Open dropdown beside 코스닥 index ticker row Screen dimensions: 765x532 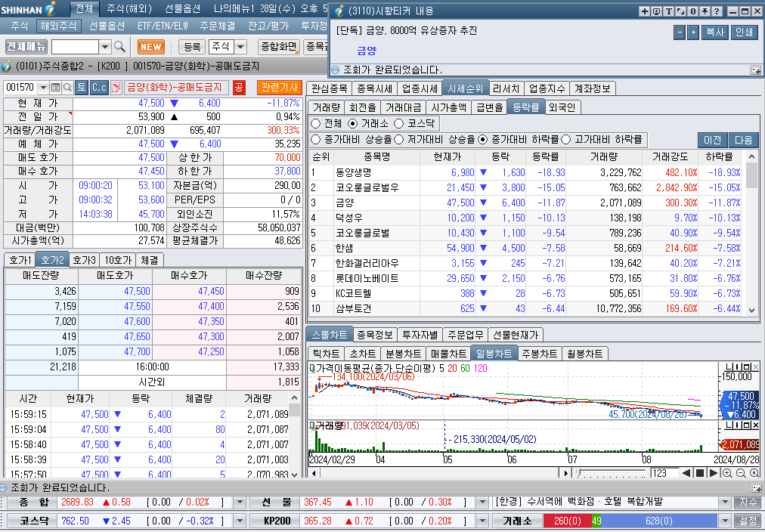pyautogui.click(x=240, y=521)
